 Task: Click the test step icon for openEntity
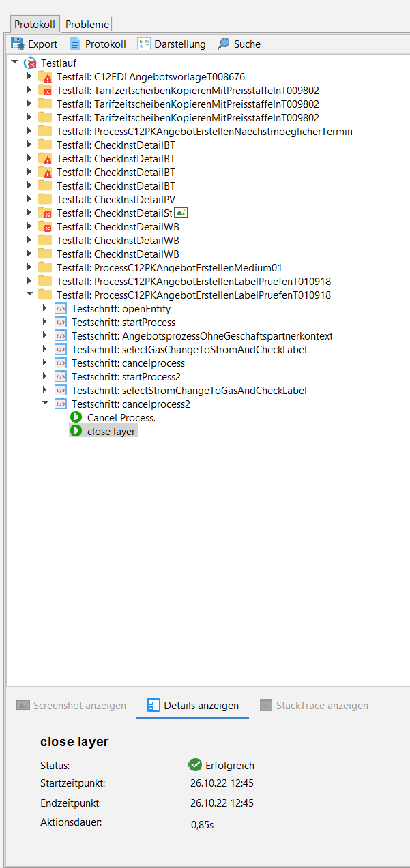click(x=61, y=309)
